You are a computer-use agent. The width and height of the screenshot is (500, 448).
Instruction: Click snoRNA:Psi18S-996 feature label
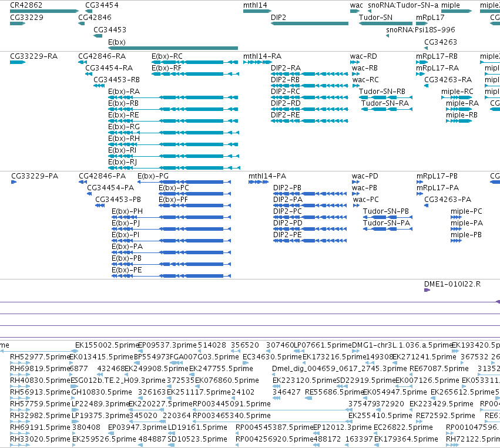(421, 30)
